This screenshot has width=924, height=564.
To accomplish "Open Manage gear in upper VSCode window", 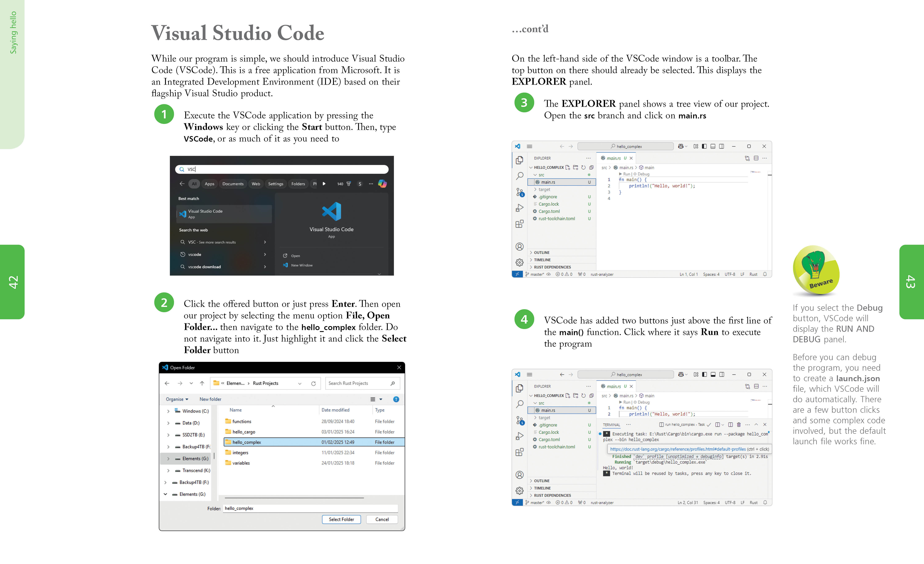I will pos(519,262).
